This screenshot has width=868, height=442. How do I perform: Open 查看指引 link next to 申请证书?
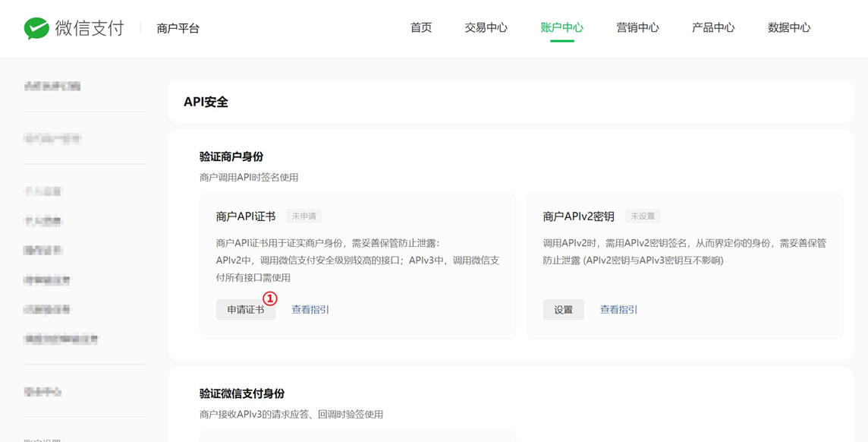[310, 310]
